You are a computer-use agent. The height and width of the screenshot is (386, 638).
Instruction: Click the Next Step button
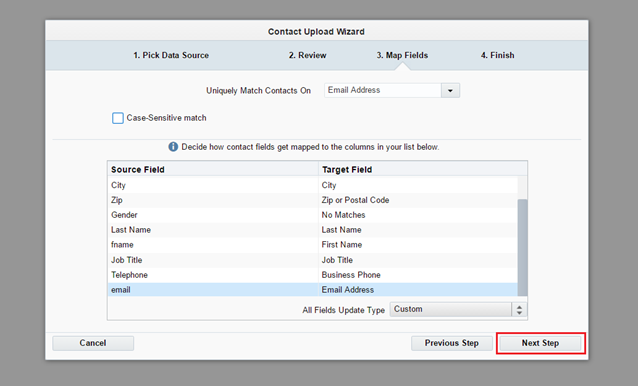coord(540,343)
